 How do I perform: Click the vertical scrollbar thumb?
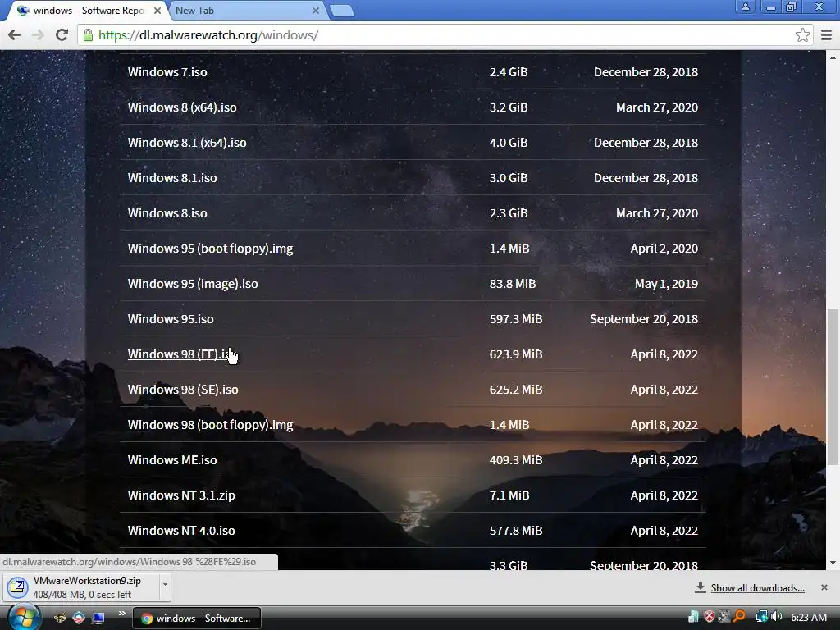(x=833, y=386)
